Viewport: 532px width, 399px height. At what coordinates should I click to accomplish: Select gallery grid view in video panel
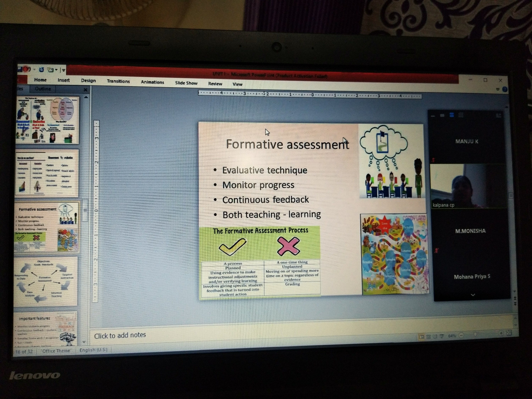coord(461,115)
